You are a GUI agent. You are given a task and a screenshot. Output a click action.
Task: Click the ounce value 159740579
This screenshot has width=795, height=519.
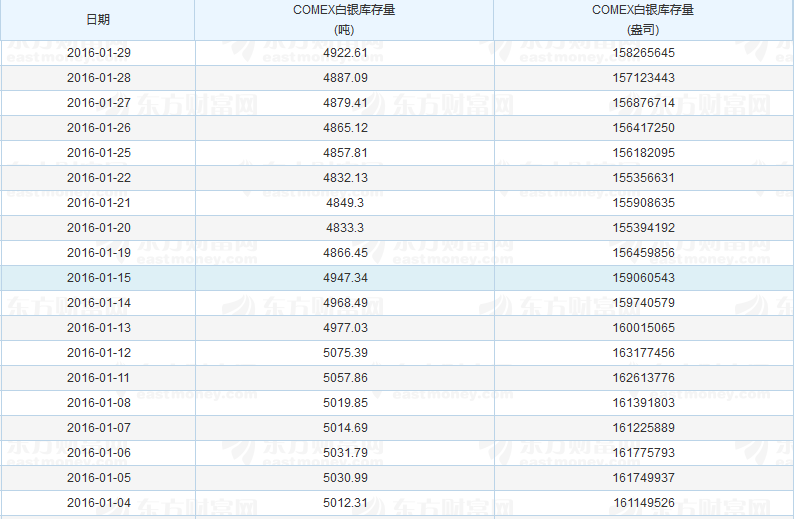click(x=643, y=303)
